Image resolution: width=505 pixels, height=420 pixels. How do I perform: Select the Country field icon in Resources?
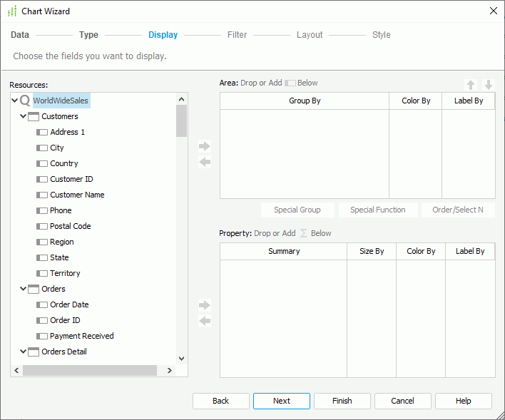(42, 163)
